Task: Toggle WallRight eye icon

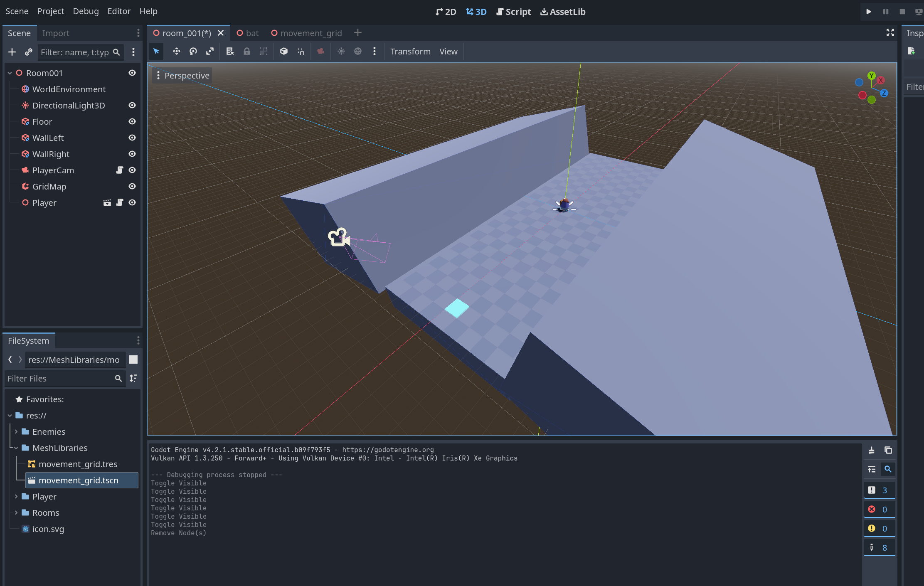Action: tap(132, 154)
